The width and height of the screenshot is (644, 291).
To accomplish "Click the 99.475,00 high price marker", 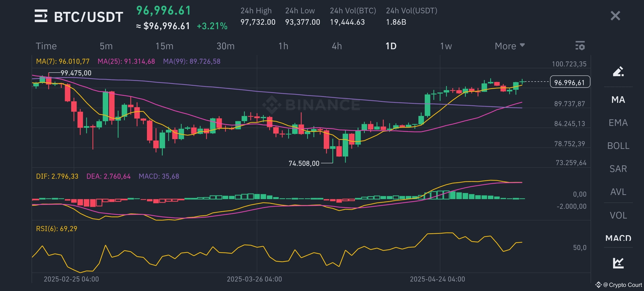I will (76, 73).
